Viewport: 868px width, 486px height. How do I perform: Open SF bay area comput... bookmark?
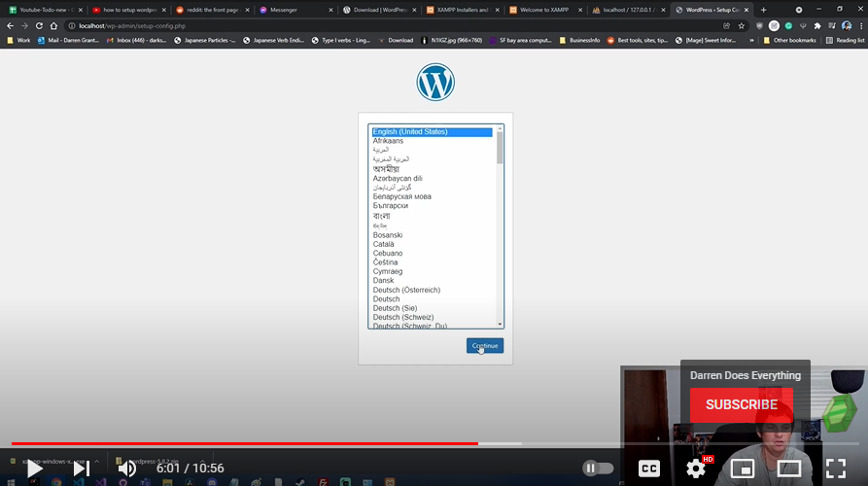click(520, 41)
